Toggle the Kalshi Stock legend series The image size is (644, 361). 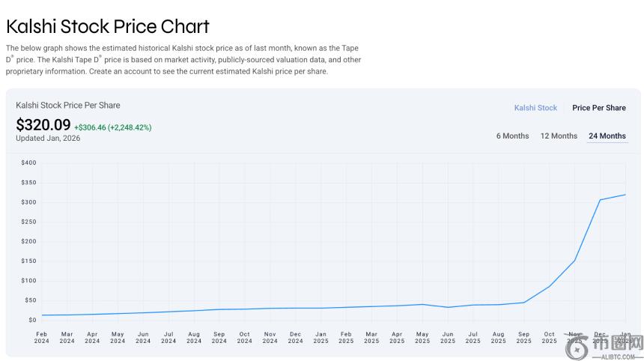[535, 108]
